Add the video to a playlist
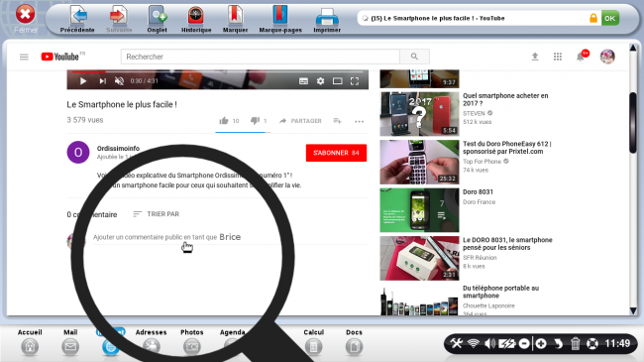 click(x=338, y=121)
